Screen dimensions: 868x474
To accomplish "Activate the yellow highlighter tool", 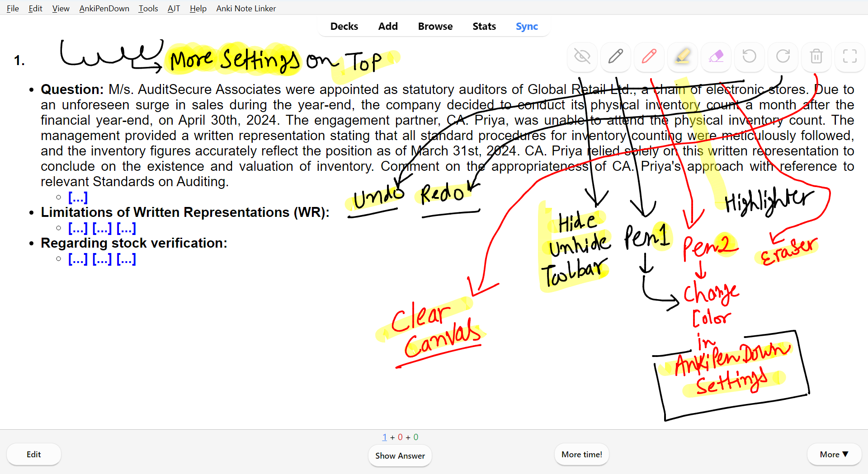I will coord(682,56).
